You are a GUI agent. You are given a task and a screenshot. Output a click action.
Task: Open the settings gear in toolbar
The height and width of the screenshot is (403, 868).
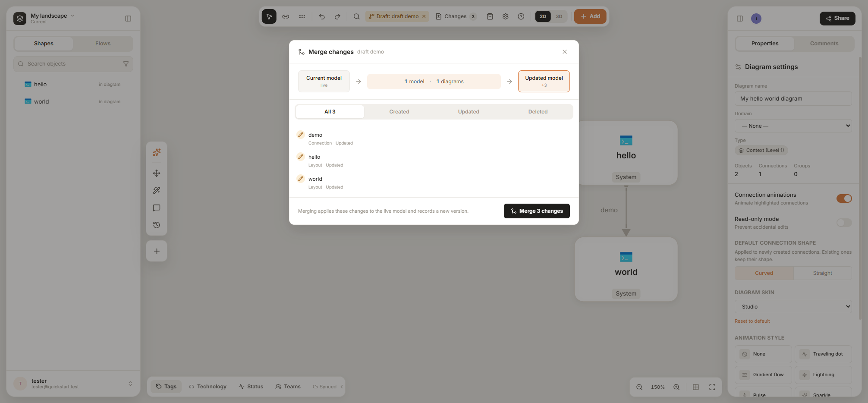pos(506,16)
